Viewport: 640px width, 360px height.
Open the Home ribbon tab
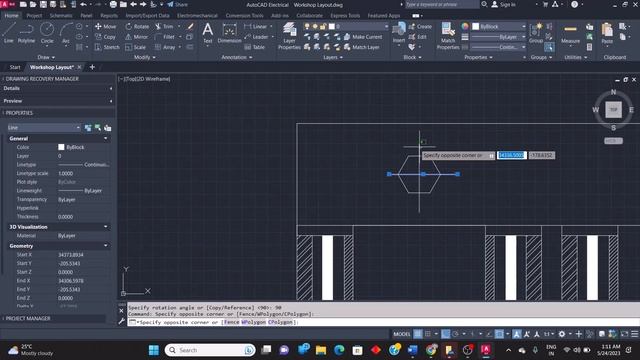point(11,16)
